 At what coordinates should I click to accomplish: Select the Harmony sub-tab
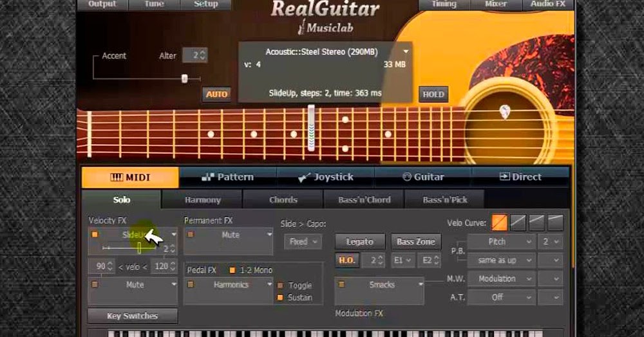pos(202,199)
